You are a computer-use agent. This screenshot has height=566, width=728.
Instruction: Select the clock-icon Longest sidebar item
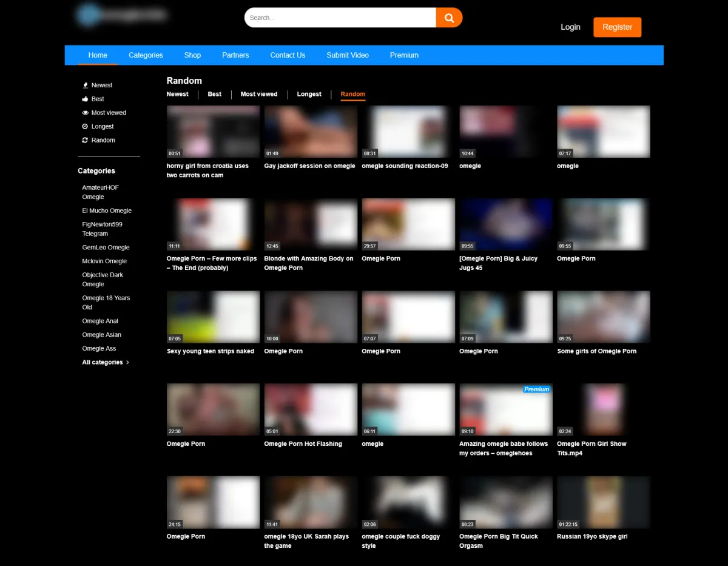pyautogui.click(x=102, y=127)
